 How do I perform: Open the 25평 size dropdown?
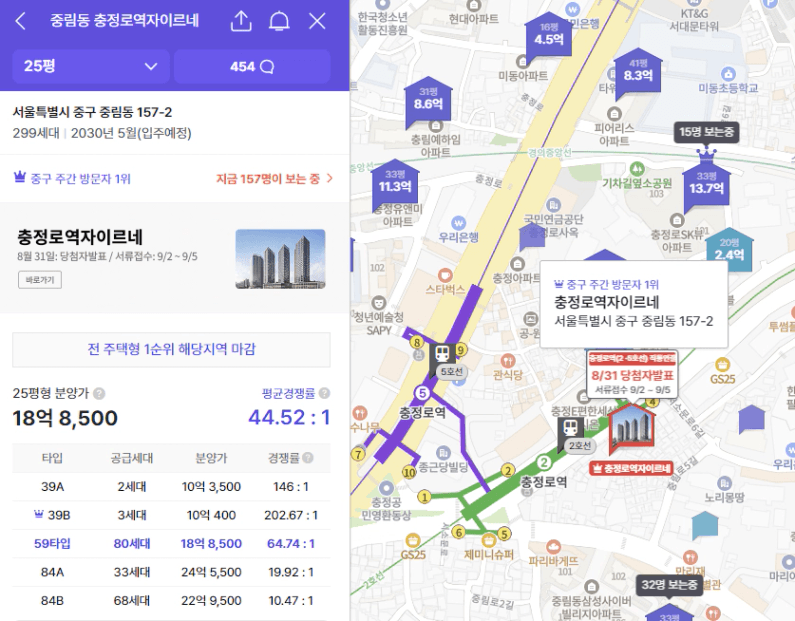[91, 66]
